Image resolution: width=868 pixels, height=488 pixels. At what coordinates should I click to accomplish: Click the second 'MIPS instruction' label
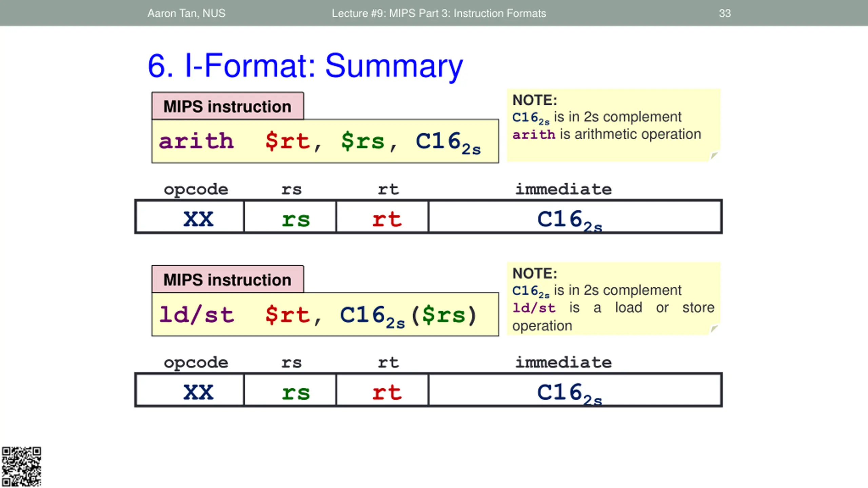[228, 280]
